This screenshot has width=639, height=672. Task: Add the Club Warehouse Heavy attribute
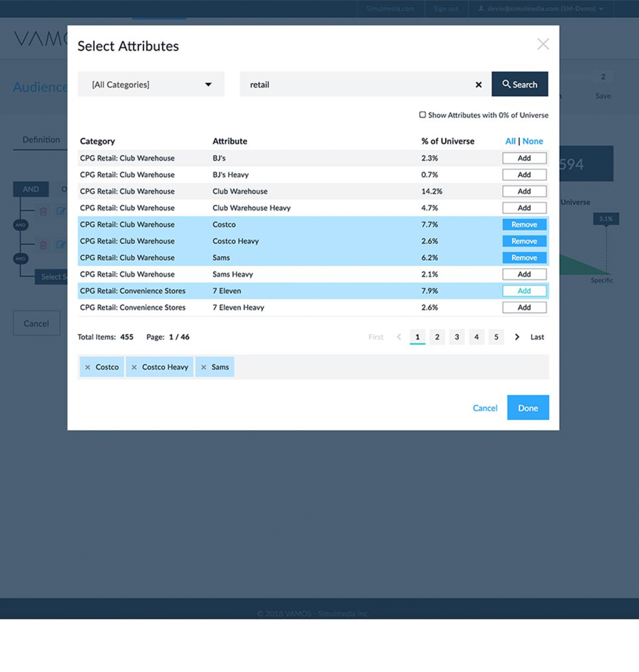tap(524, 208)
